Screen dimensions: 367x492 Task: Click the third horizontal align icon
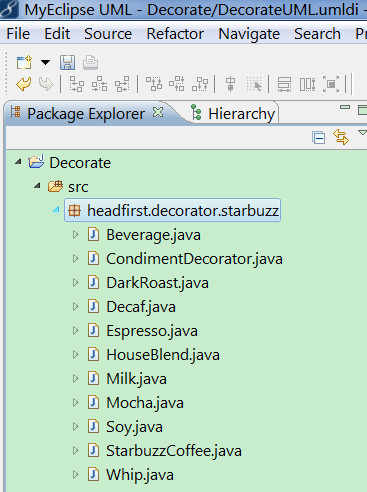(122, 84)
